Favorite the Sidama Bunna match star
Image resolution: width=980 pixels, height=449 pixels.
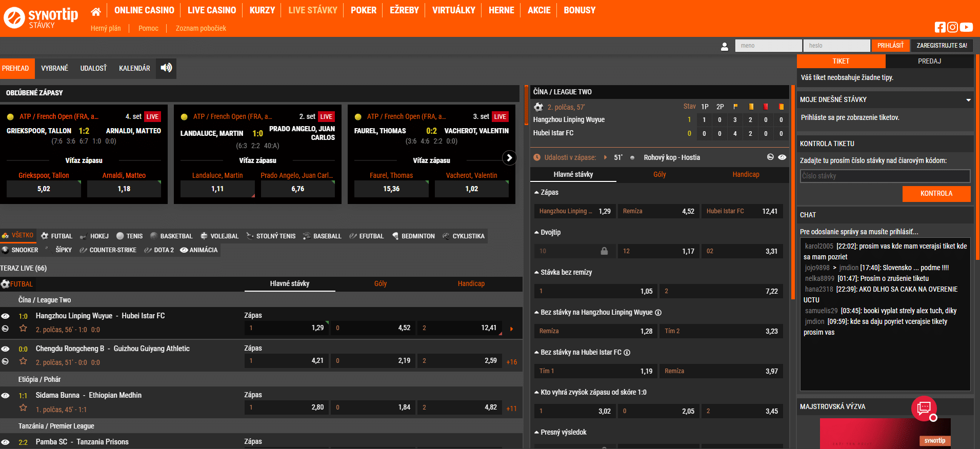[x=23, y=408]
